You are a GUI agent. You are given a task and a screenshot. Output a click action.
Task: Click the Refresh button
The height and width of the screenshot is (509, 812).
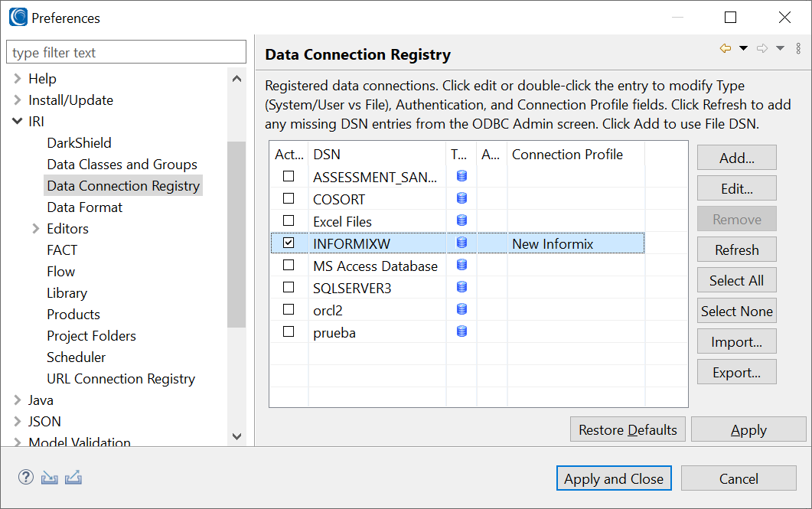[x=737, y=250]
